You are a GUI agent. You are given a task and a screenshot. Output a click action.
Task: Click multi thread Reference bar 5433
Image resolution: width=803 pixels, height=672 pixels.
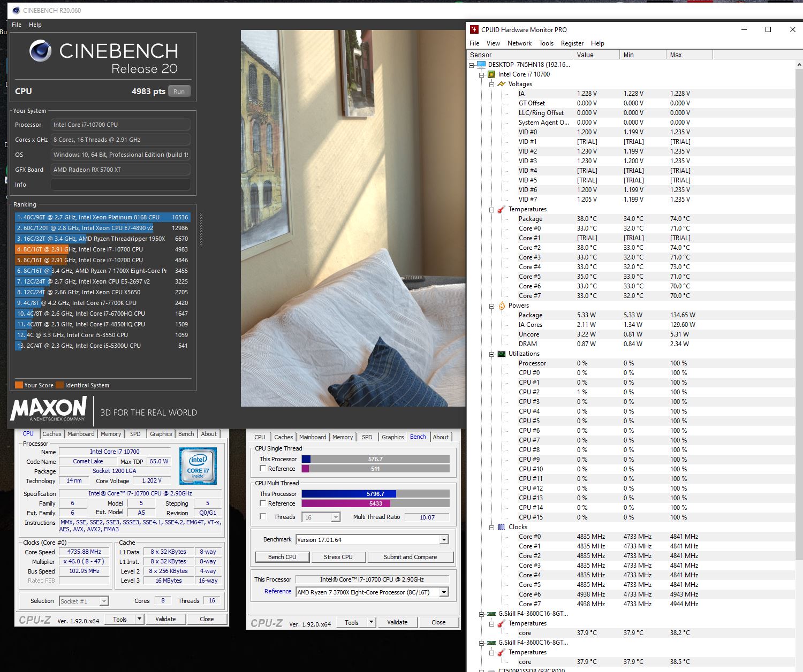click(375, 503)
